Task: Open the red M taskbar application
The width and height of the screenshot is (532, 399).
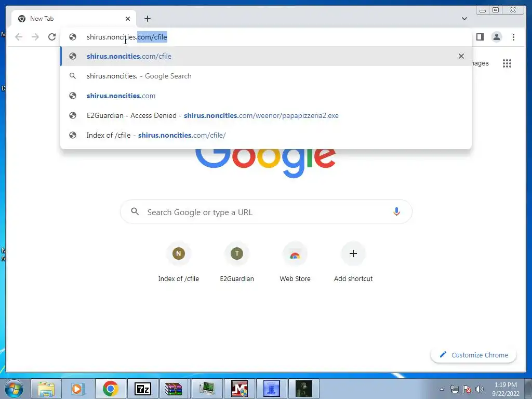Action: tap(240, 389)
